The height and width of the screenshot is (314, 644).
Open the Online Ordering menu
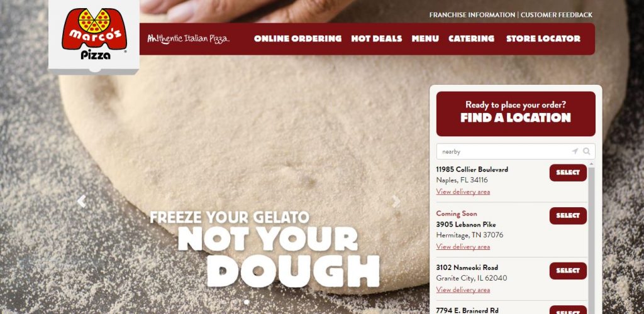point(297,38)
